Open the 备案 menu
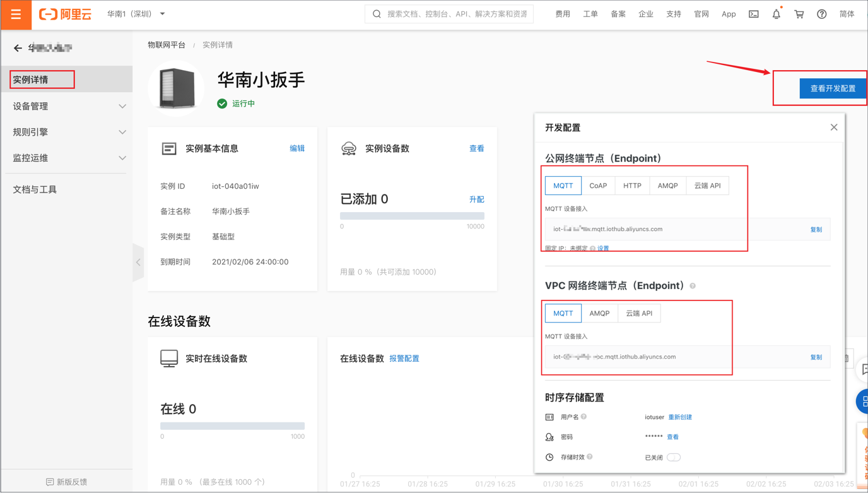868x493 pixels. coord(618,14)
